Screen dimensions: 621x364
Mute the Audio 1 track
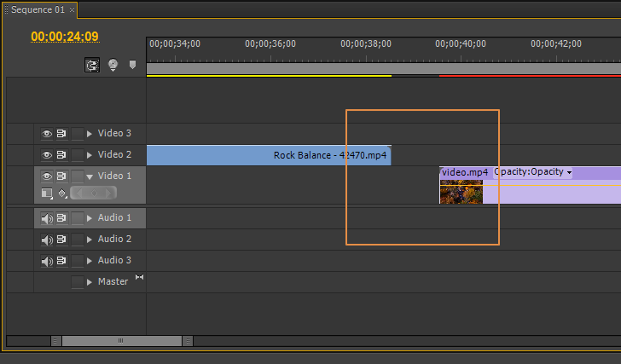coord(47,218)
